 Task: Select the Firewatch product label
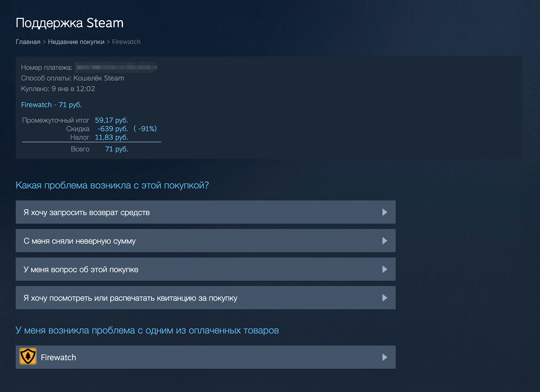coord(58,357)
